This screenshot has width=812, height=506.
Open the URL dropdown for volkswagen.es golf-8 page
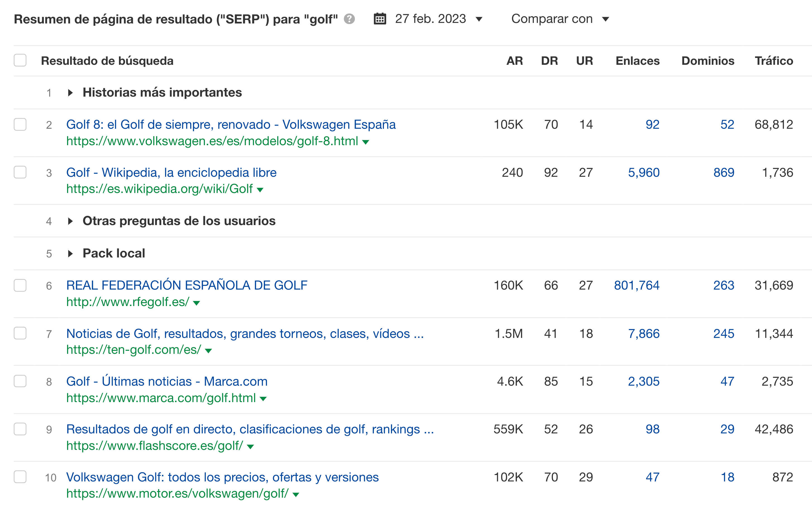click(x=366, y=142)
